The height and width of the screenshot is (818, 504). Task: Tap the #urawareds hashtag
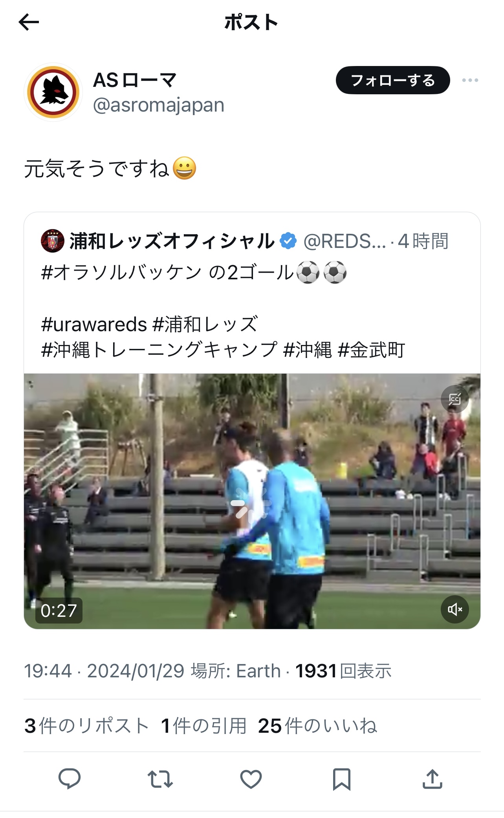[x=94, y=325]
